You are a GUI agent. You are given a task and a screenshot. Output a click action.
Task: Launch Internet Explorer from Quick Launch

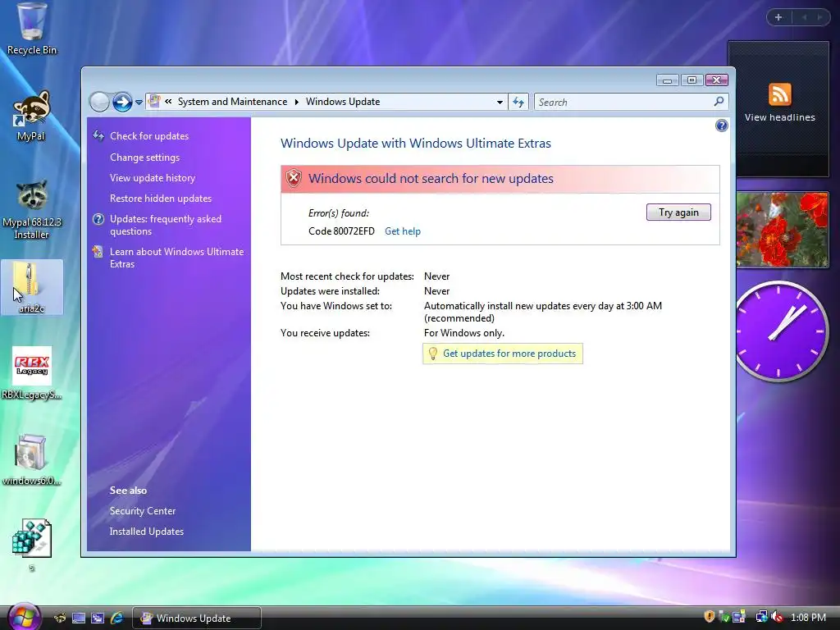tap(116, 619)
